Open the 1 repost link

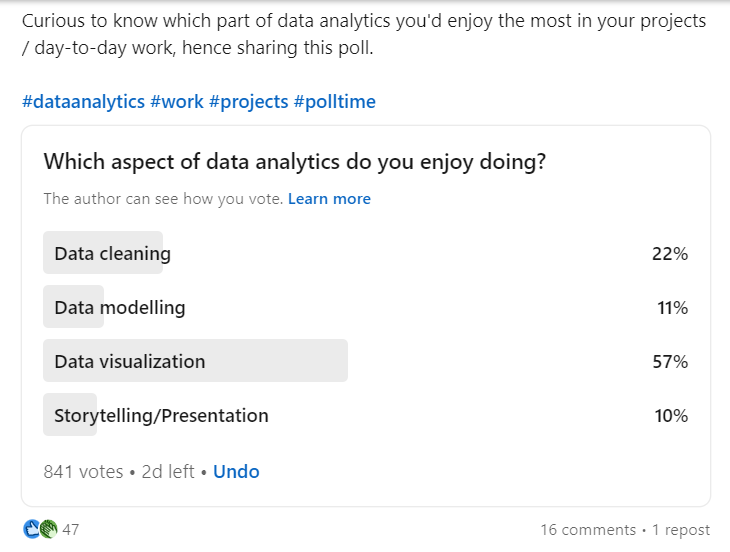click(681, 530)
